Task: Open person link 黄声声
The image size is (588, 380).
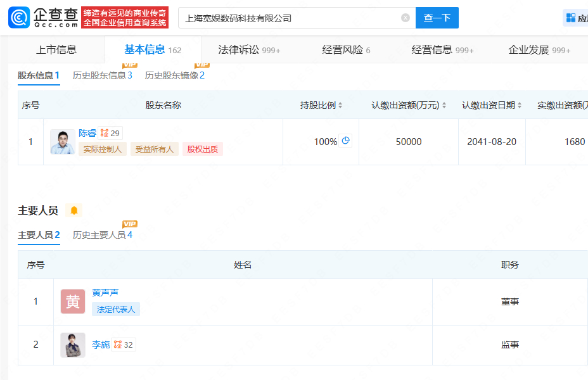Action: click(105, 293)
